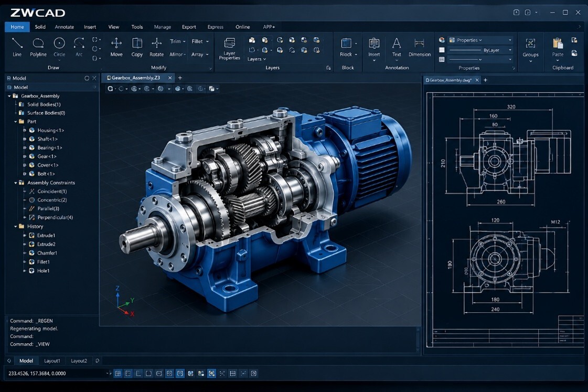The width and height of the screenshot is (588, 392).
Task: Collapse the Gearbox_Assembly tree node
Action: pos(9,96)
